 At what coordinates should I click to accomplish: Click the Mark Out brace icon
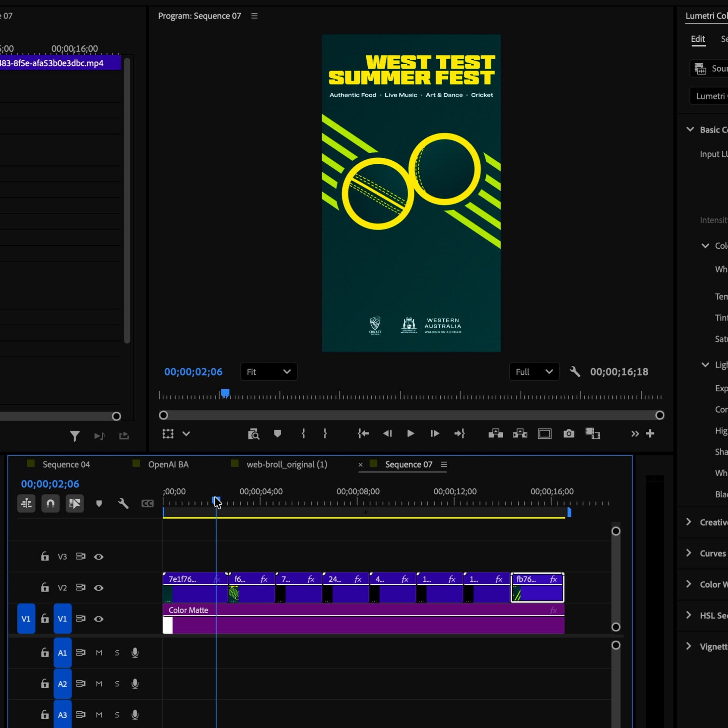325,433
